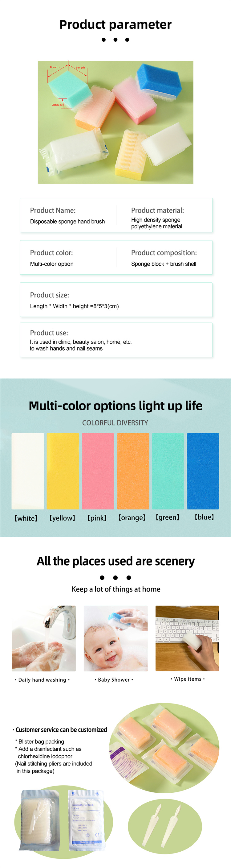Select the yellow sponge color swatch
The width and height of the screenshot is (231, 868).
click(63, 471)
